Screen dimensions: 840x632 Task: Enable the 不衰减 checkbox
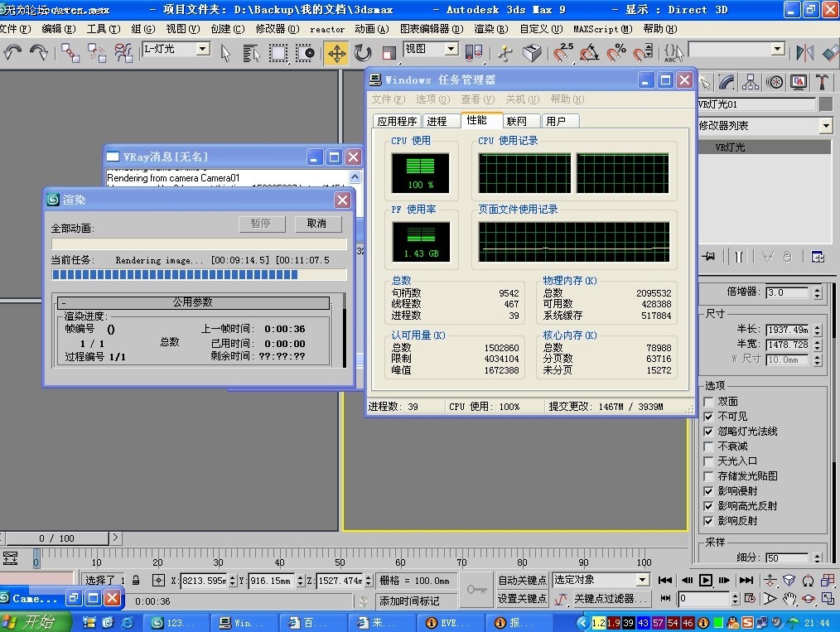click(708, 446)
